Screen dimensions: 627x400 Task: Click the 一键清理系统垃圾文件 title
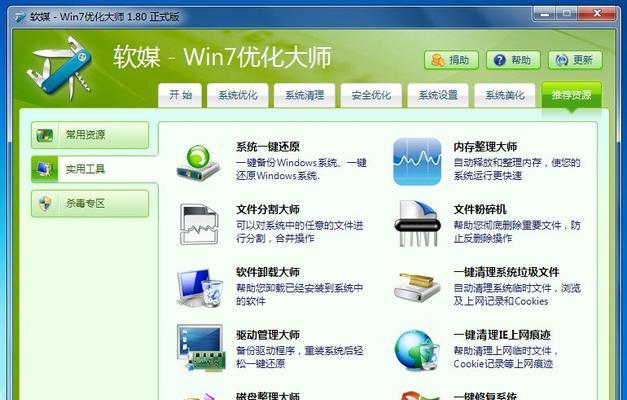[x=506, y=272]
